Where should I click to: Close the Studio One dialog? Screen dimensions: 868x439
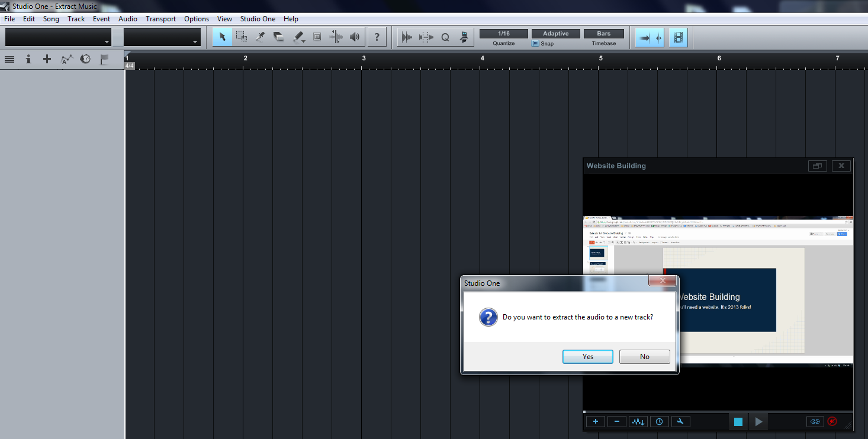pos(663,280)
